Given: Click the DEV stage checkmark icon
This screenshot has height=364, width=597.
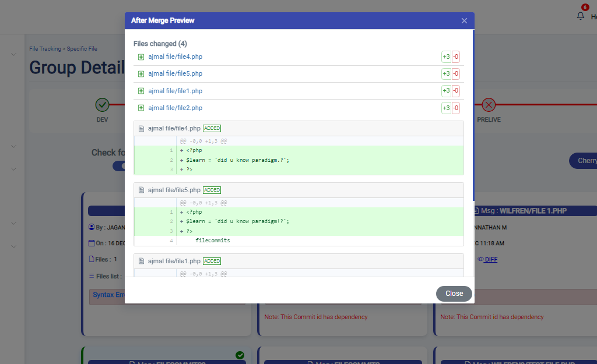Looking at the screenshot, I should [102, 105].
